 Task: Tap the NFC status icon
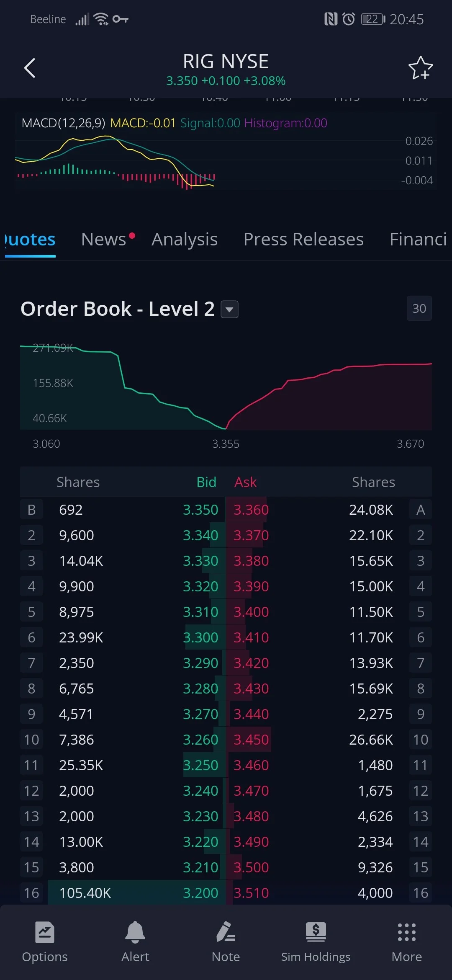point(331,19)
